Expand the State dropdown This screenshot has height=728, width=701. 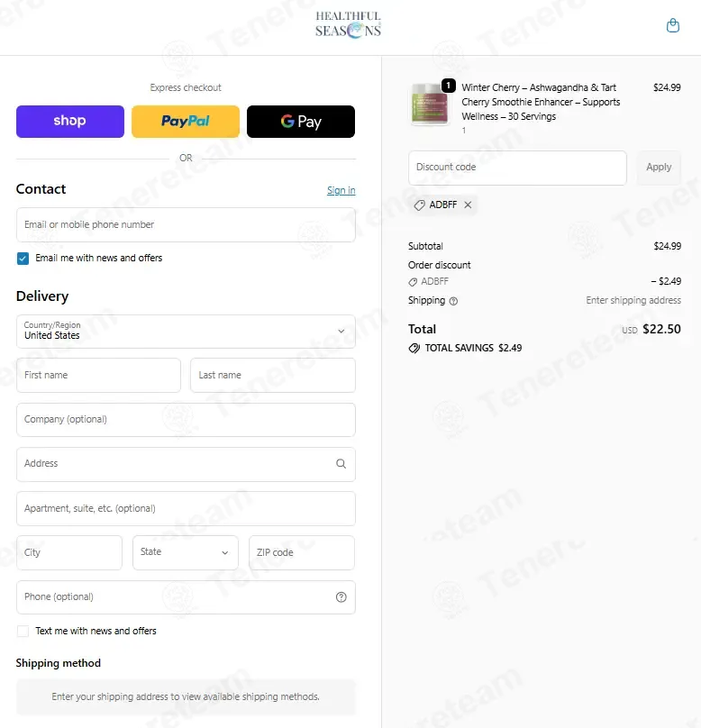tap(186, 552)
